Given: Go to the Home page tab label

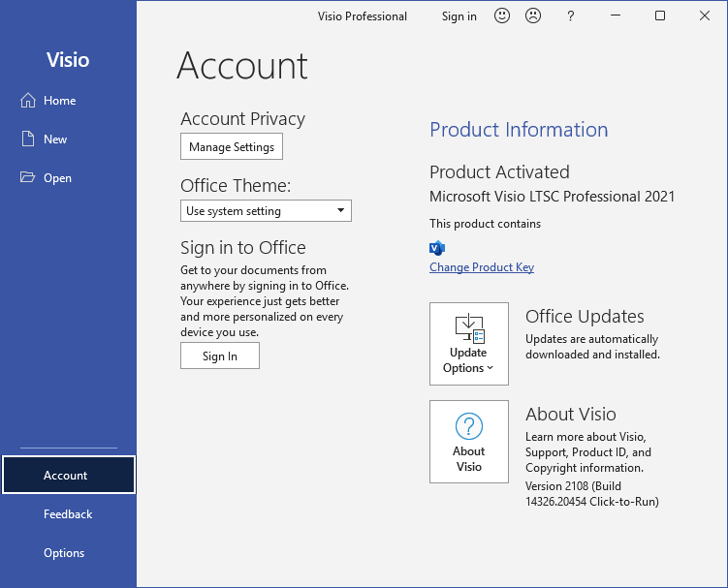Looking at the screenshot, I should 59,100.
